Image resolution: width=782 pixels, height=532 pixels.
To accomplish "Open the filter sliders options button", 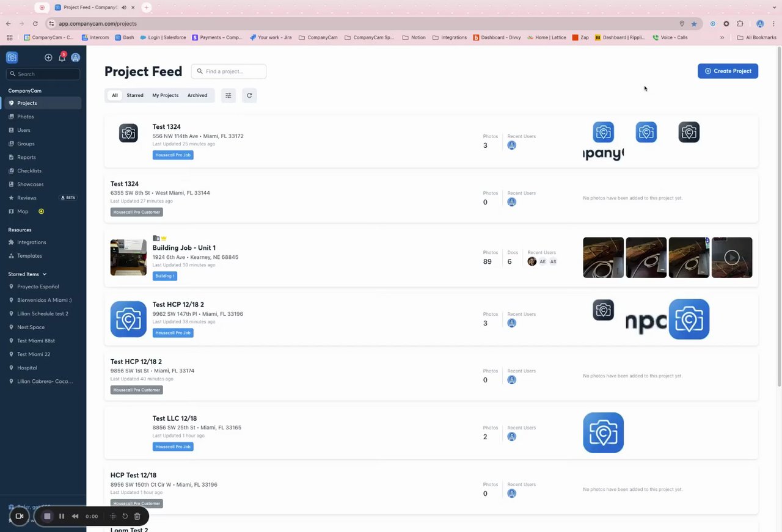I will [x=228, y=95].
